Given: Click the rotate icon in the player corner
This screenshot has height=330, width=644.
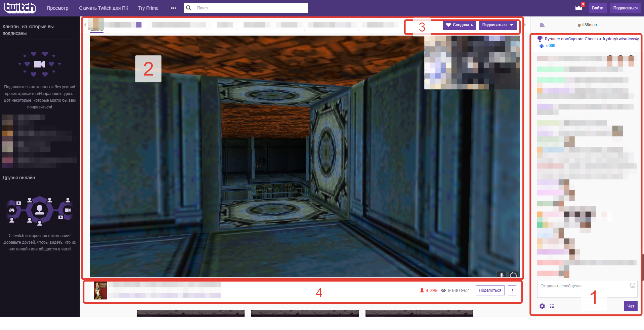Looking at the screenshot, I should coord(513,275).
